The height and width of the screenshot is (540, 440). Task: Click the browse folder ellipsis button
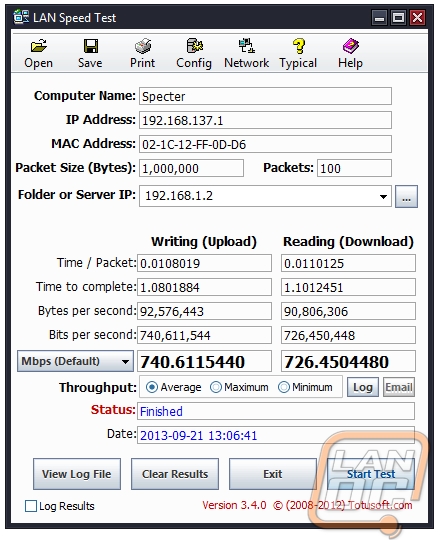[x=406, y=197]
